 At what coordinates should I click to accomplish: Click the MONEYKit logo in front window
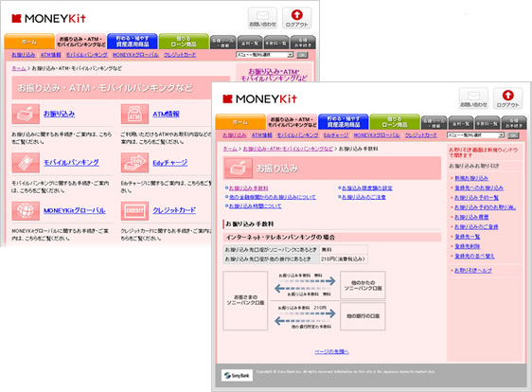coord(259,98)
